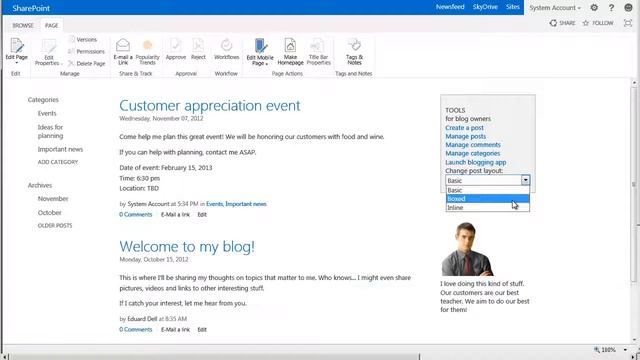Click E-Mail a link under the Welcome post

[x=176, y=329]
